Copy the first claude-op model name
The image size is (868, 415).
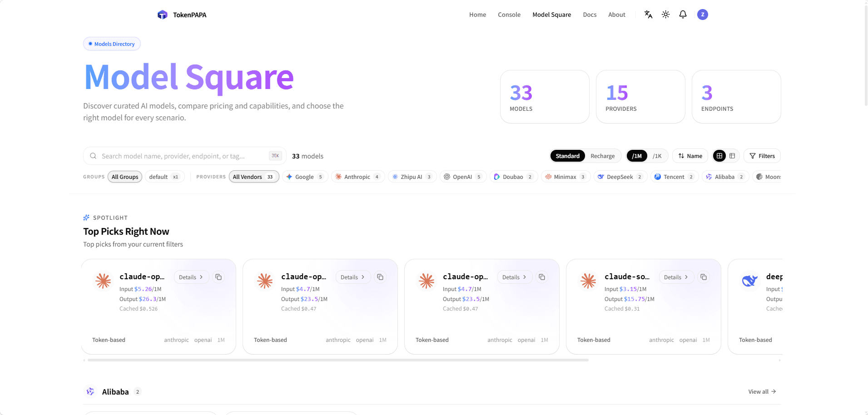pyautogui.click(x=218, y=277)
